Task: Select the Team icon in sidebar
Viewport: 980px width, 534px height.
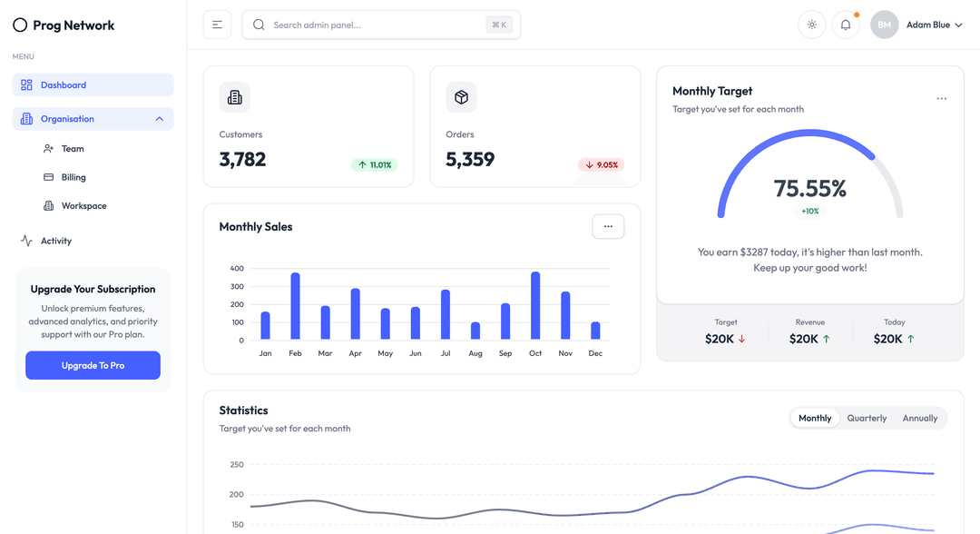Action: (48, 148)
